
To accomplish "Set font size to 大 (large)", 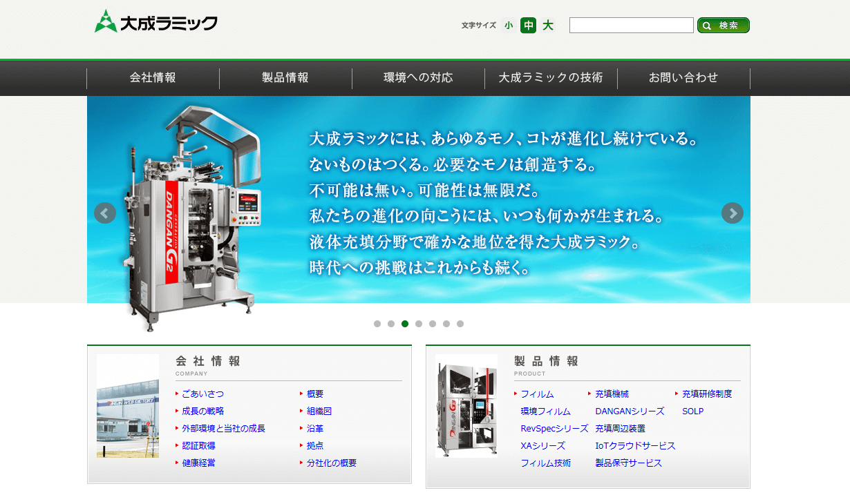I will click(548, 26).
